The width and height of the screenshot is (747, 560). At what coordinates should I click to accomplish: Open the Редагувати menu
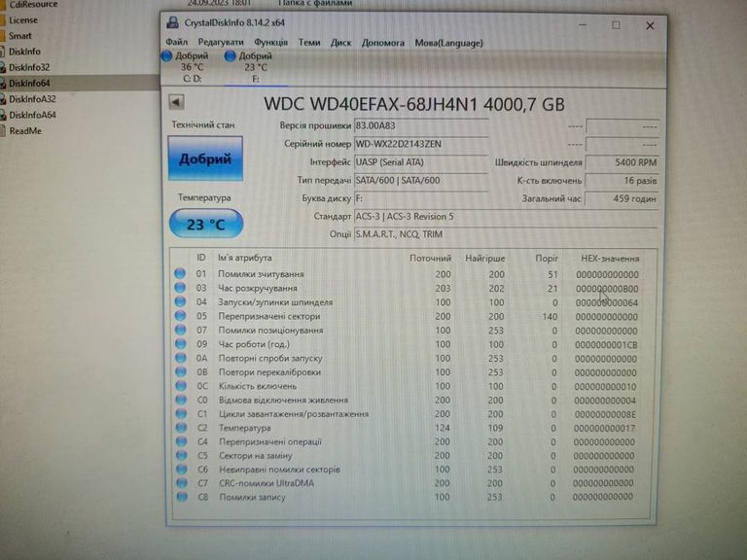[221, 43]
